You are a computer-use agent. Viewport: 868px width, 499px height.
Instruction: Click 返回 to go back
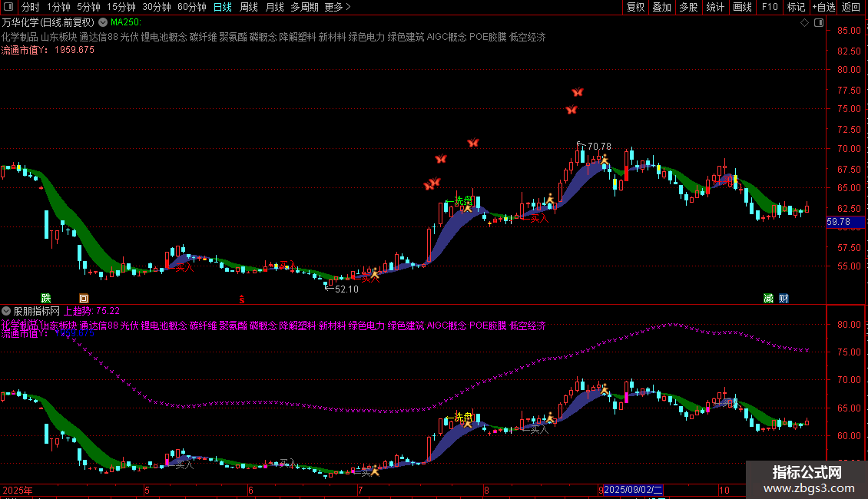click(851, 7)
